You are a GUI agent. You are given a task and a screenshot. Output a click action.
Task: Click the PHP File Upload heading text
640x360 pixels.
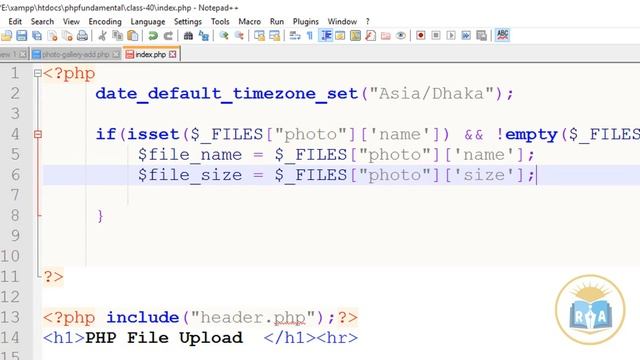[x=164, y=338]
